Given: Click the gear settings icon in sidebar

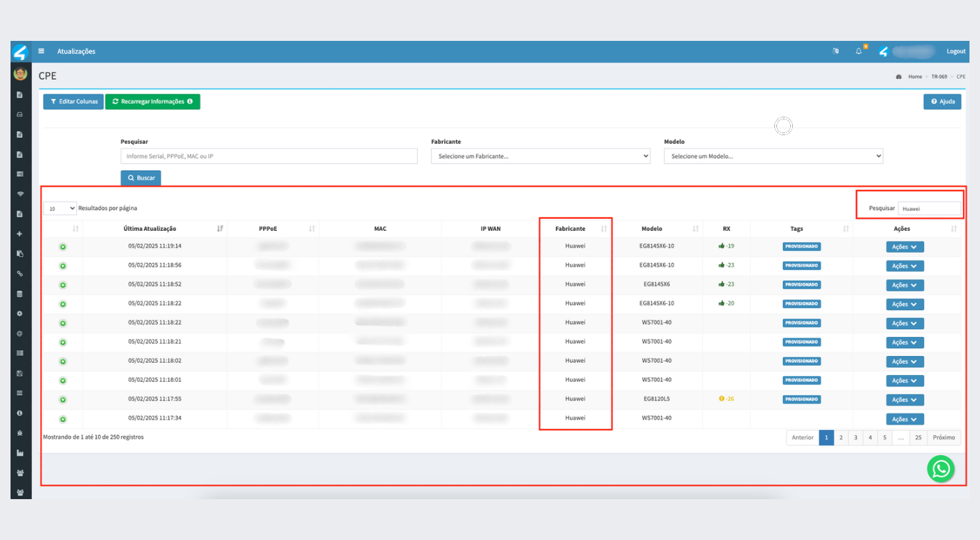Looking at the screenshot, I should tap(20, 313).
